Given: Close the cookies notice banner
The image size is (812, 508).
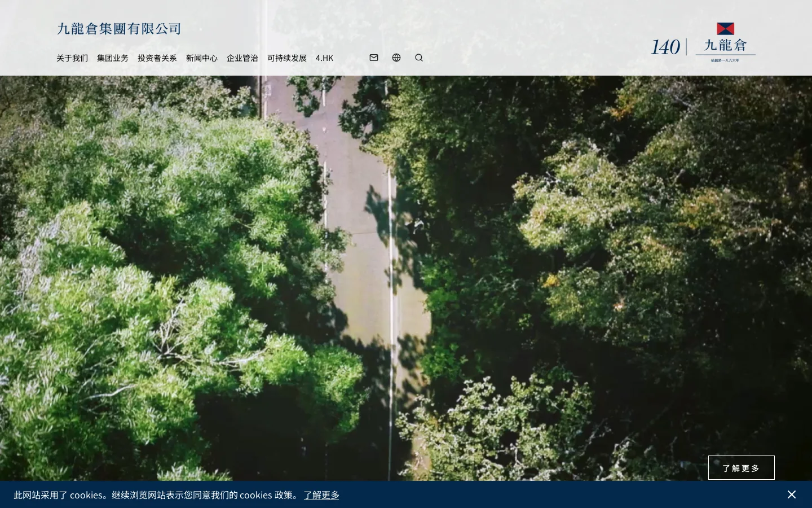Looking at the screenshot, I should pyautogui.click(x=792, y=494).
